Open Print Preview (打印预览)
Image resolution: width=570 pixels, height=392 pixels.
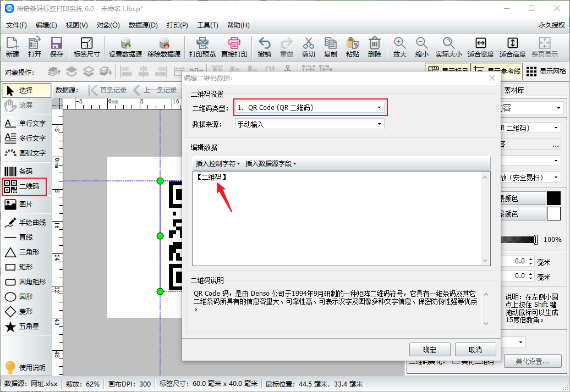pos(202,47)
